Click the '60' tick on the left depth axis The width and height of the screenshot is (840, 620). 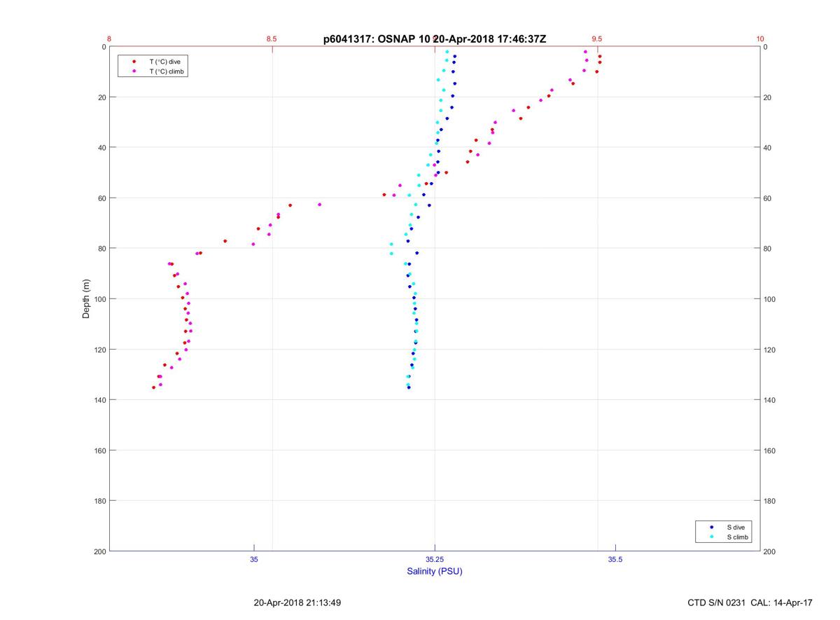coord(101,198)
